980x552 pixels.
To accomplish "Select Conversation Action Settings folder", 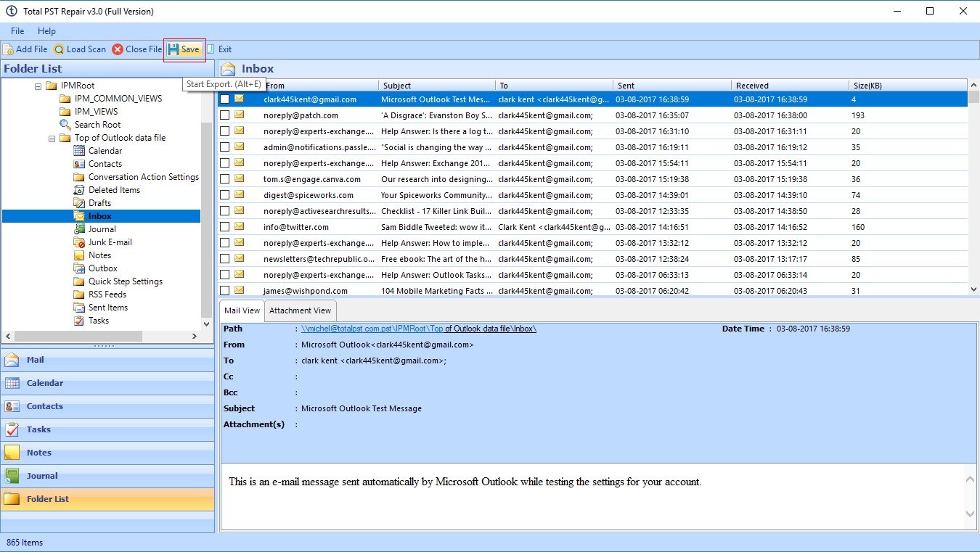I will point(143,177).
